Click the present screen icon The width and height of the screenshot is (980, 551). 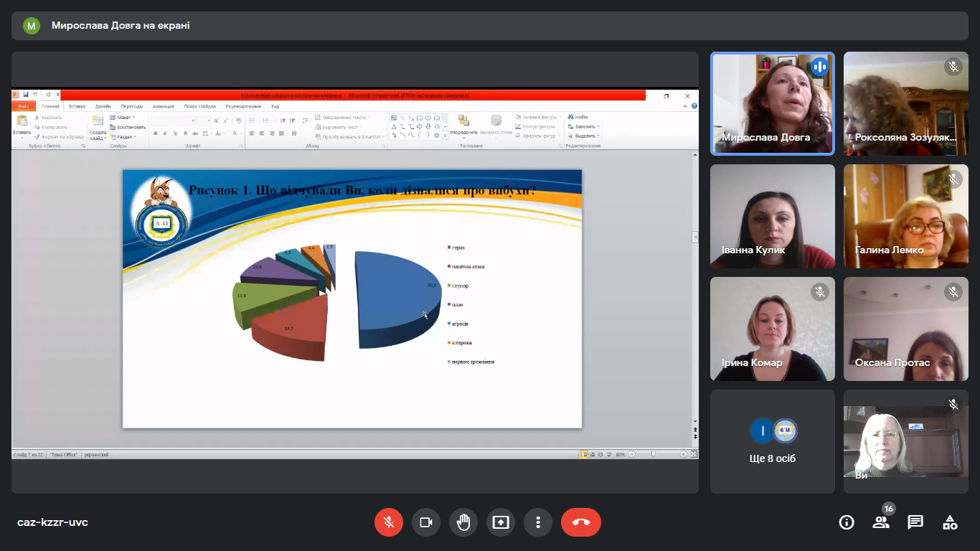pos(501,522)
